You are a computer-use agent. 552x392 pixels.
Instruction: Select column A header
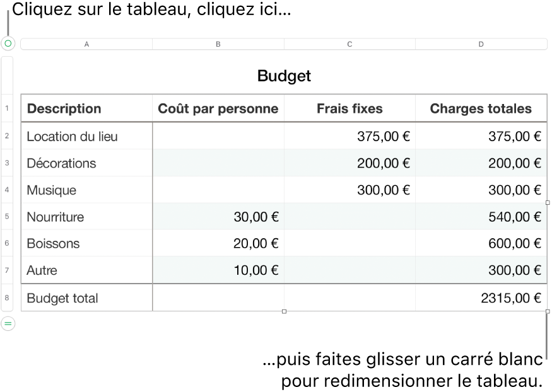point(86,44)
